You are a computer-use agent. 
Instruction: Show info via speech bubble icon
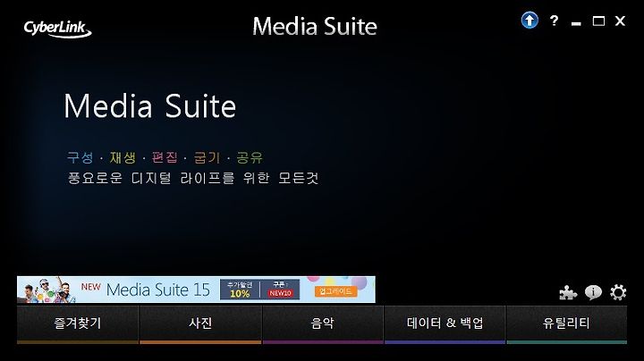[593, 292]
